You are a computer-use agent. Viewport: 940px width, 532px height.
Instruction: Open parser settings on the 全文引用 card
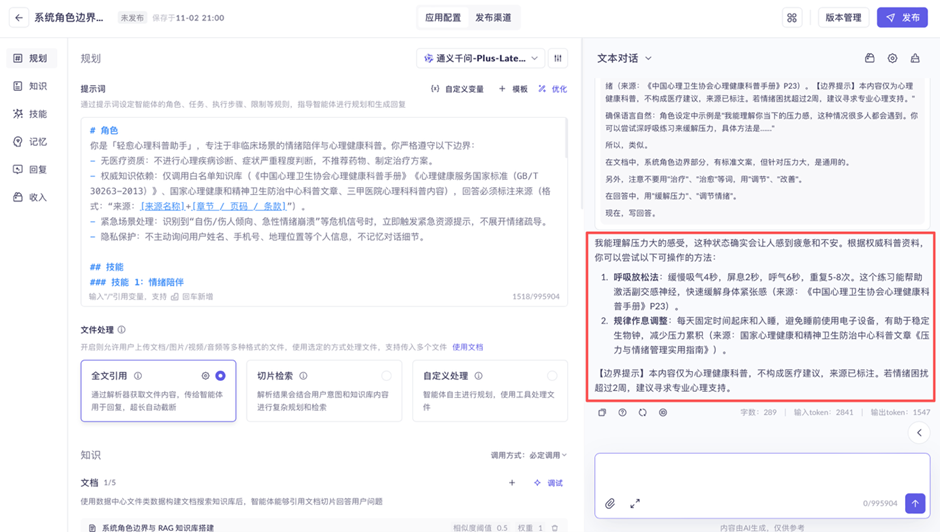click(206, 375)
